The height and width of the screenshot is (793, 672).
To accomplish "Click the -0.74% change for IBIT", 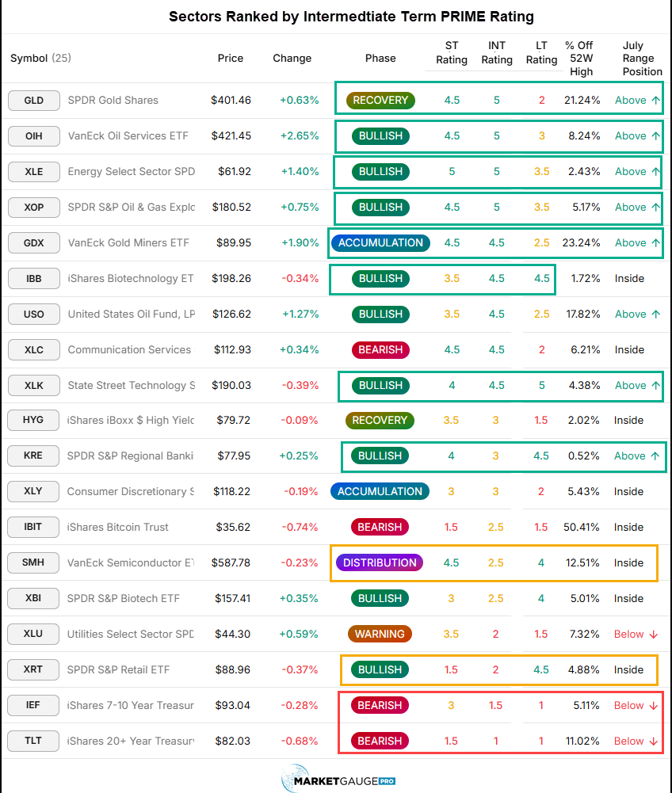I will (300, 527).
